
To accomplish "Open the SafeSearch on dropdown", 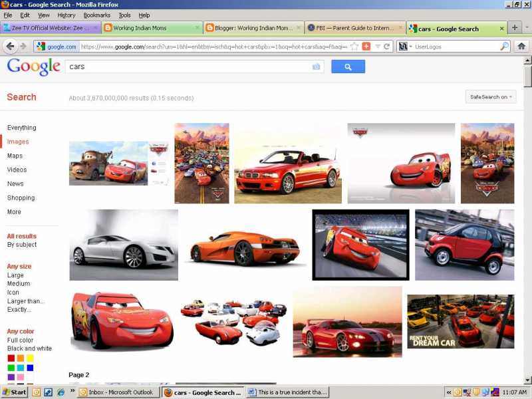I will coord(490,96).
